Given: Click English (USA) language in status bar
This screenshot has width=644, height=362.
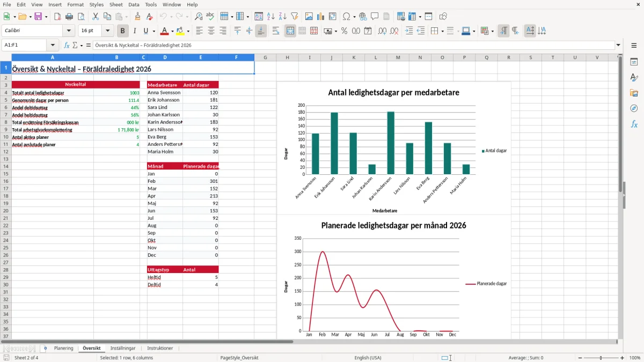Looking at the screenshot, I should [x=368, y=358].
